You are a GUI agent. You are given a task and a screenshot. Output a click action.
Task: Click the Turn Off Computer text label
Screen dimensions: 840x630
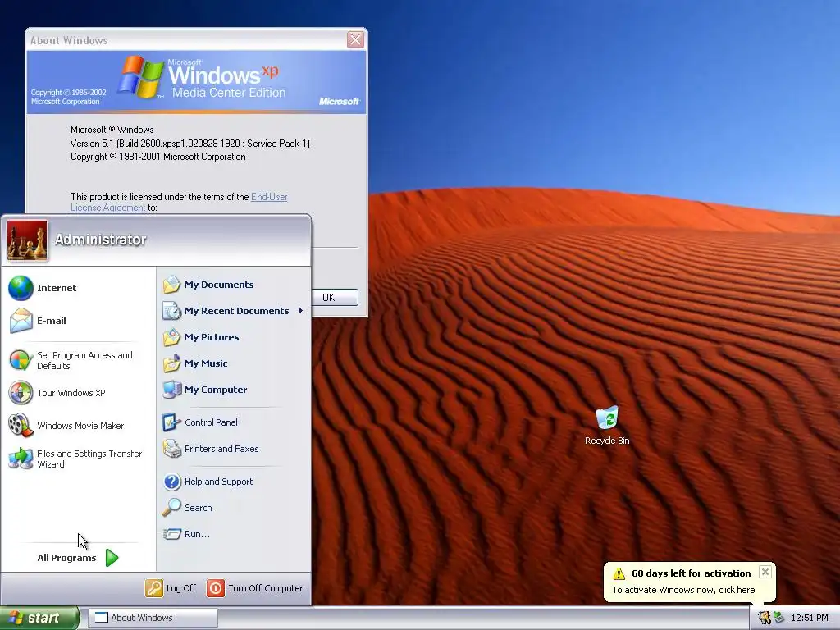coord(265,588)
